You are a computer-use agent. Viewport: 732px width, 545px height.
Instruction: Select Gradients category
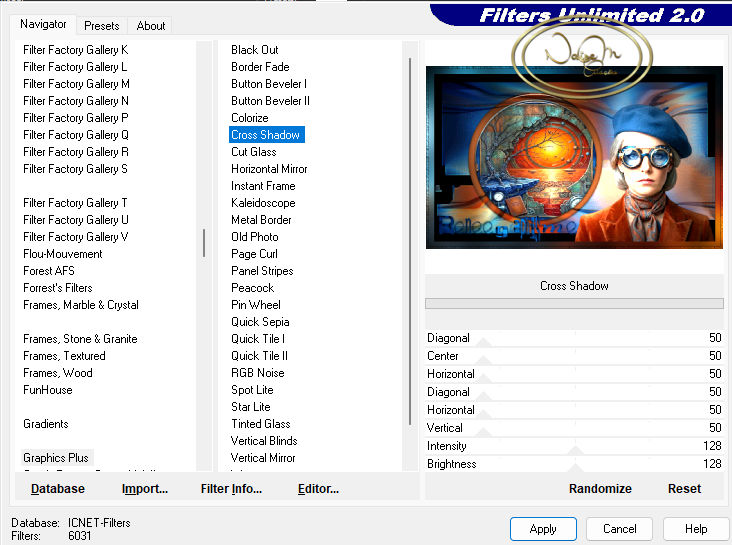click(x=46, y=424)
